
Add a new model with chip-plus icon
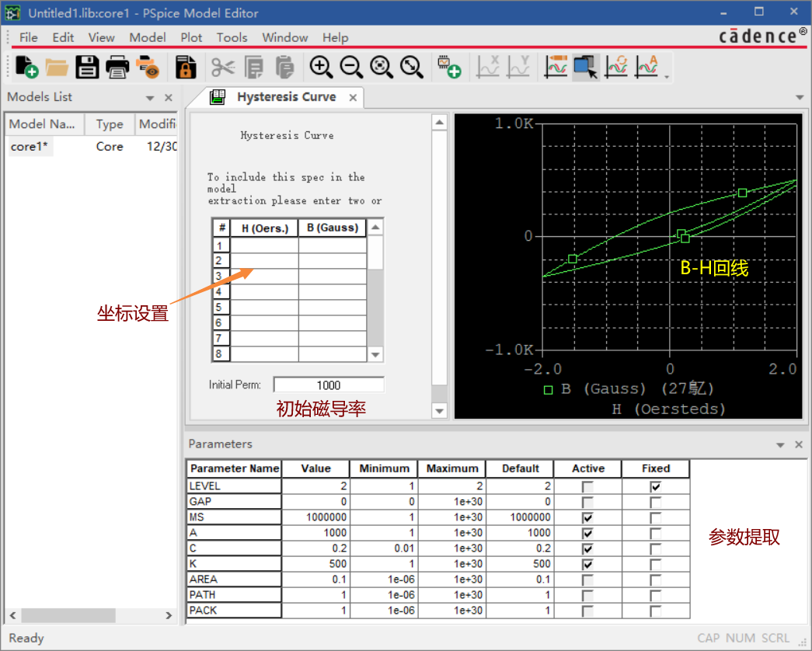click(449, 67)
